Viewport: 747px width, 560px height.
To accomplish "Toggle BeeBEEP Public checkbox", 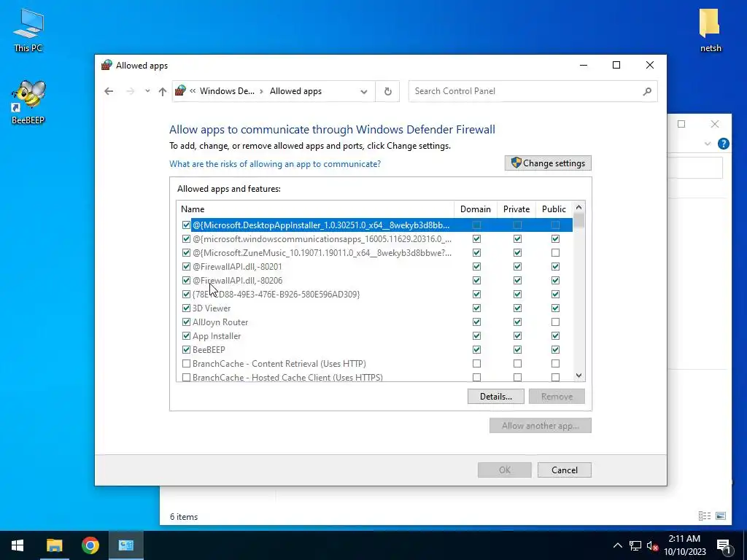I will click(555, 349).
